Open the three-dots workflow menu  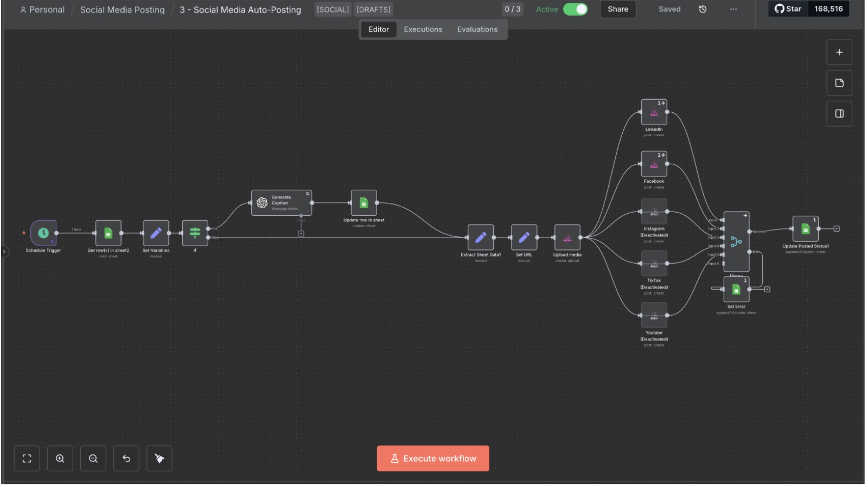733,9
